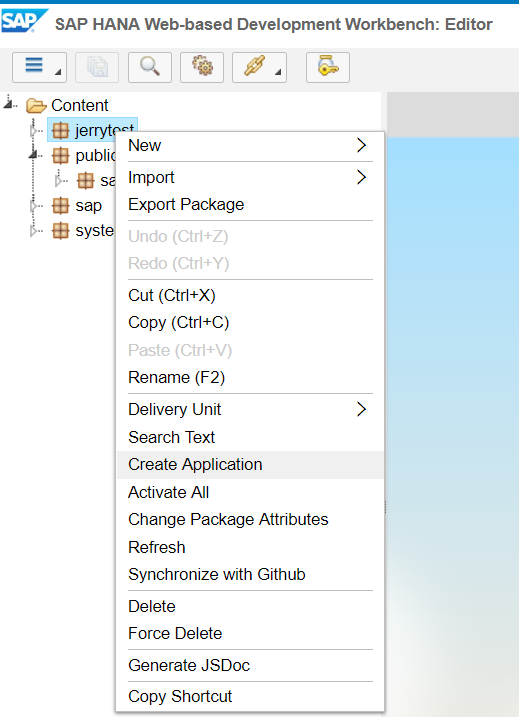The width and height of the screenshot is (519, 717).
Task: Collapse the Content root node
Action: pos(9,103)
